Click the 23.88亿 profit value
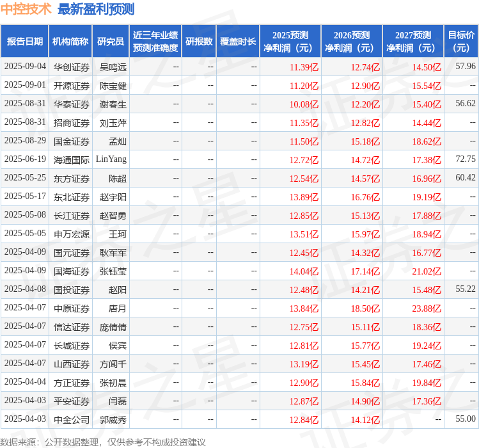This screenshot has width=479, height=448. pos(427,308)
